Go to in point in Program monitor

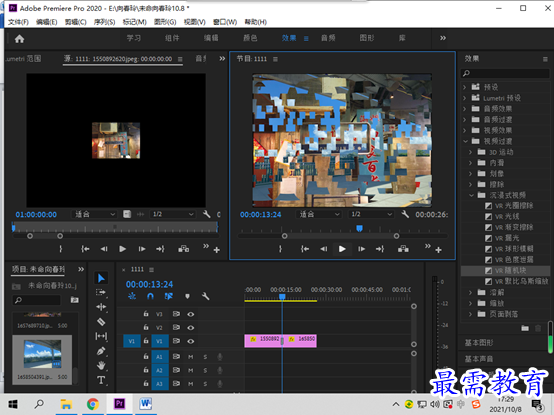click(x=305, y=249)
